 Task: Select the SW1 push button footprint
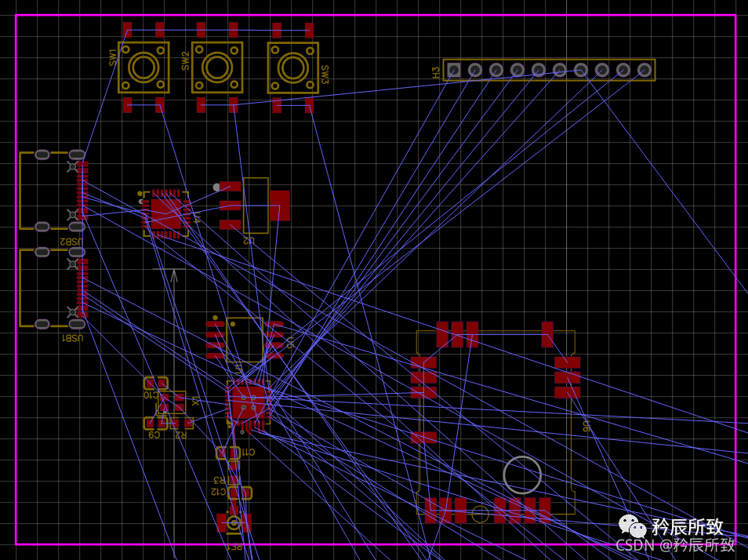tap(143, 67)
